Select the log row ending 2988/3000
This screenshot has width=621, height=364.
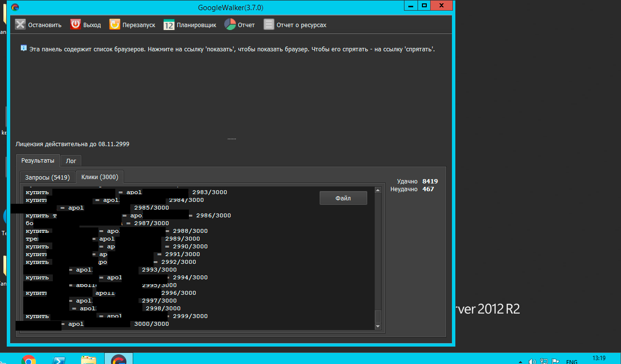[x=116, y=231]
